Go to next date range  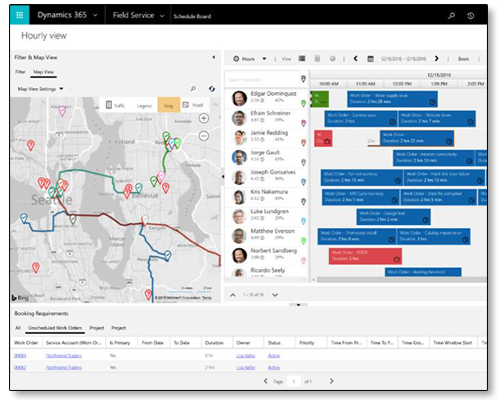[x=436, y=59]
